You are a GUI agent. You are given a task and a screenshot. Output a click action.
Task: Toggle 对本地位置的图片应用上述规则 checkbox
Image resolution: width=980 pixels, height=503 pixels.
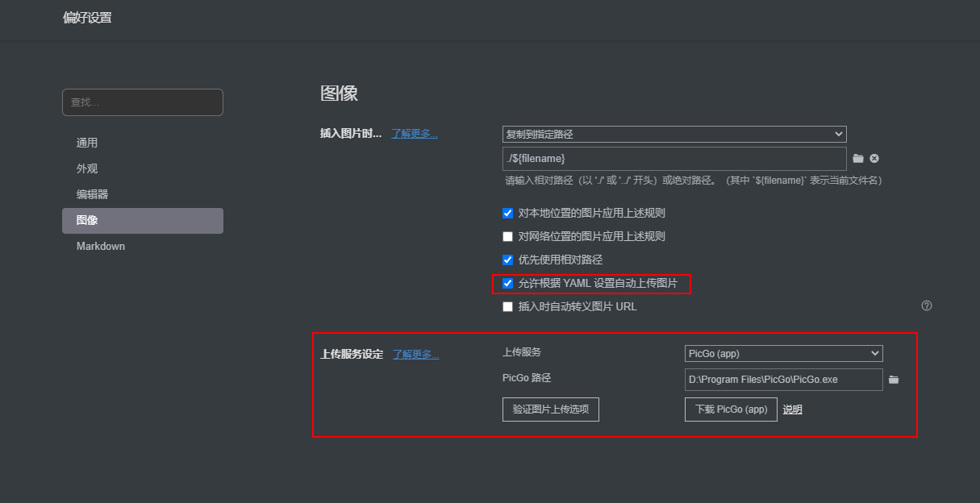[507, 214]
